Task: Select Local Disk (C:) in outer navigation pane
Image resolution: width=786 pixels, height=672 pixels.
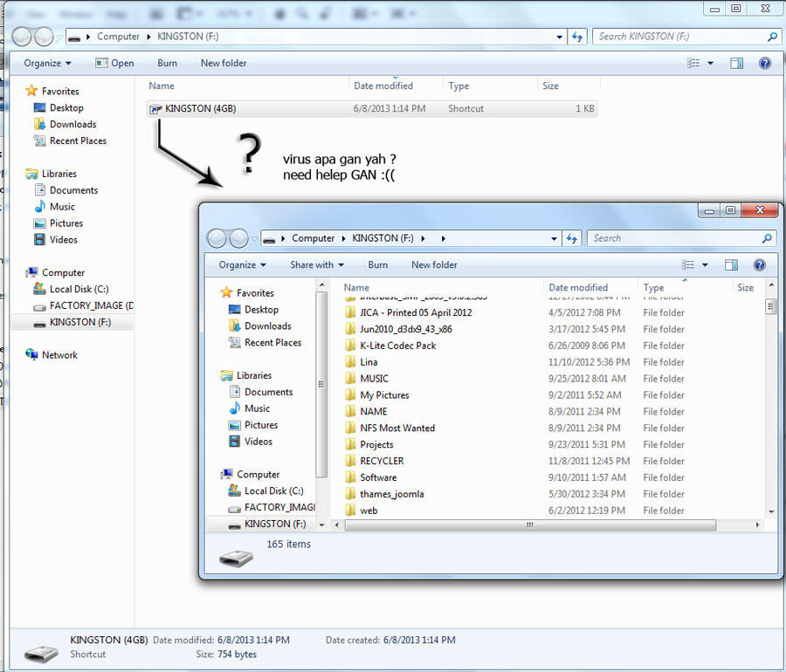Action: (79, 289)
